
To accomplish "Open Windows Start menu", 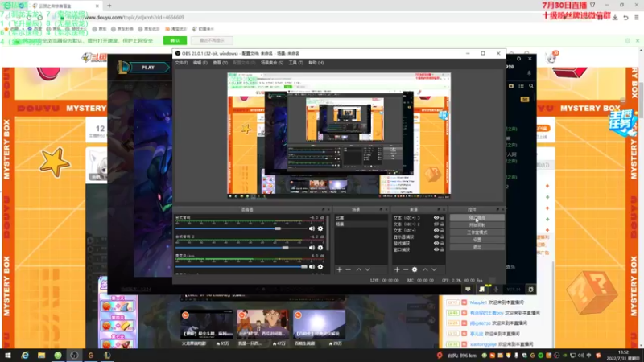I will coord(8,356).
